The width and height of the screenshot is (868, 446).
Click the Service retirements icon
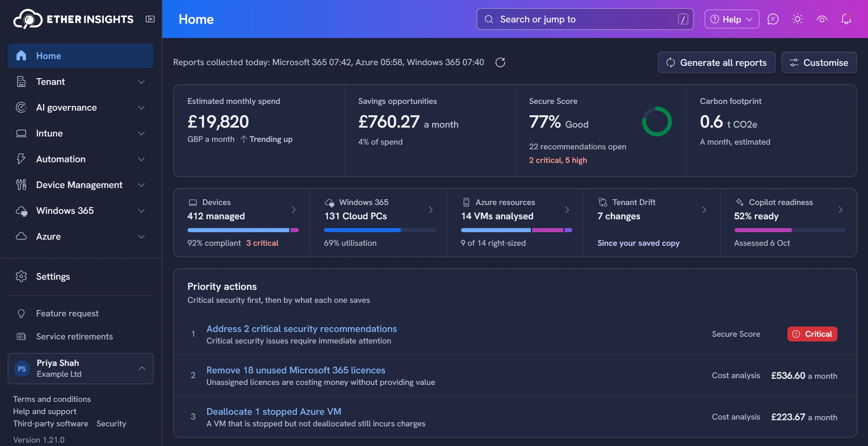coord(21,336)
